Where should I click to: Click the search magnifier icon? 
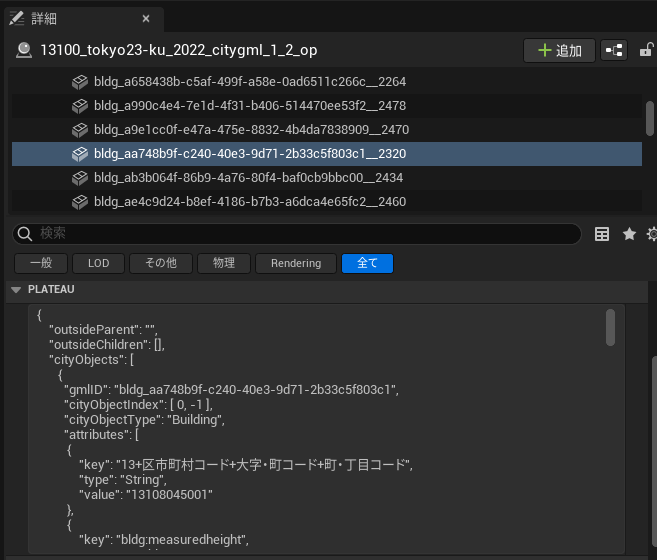(x=26, y=234)
